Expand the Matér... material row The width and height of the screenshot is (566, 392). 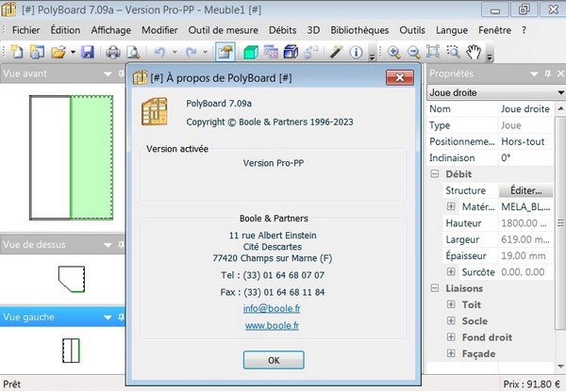(451, 206)
